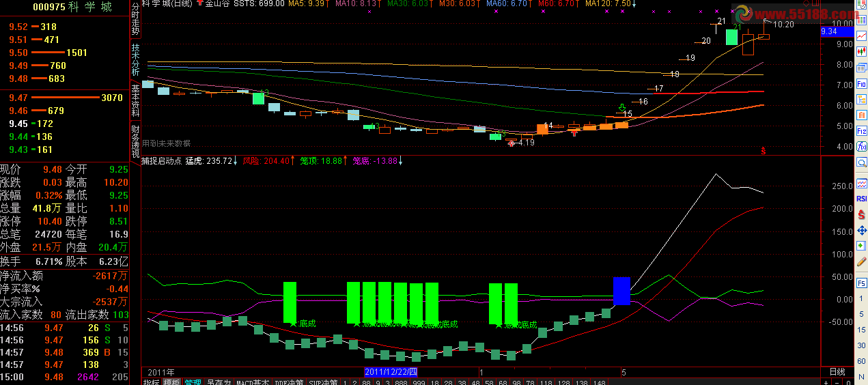
Task: Click the minus zoom button at bottom right
Action: [838, 382]
